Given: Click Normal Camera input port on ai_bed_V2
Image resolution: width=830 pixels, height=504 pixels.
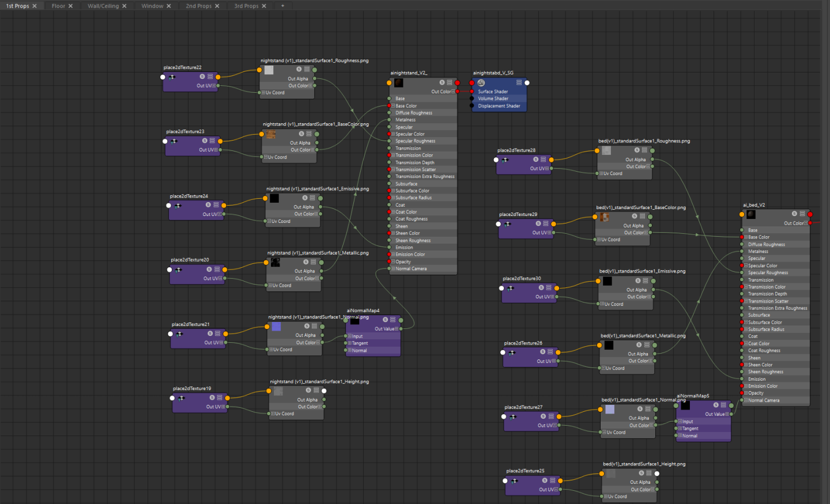Looking at the screenshot, I should [742, 400].
